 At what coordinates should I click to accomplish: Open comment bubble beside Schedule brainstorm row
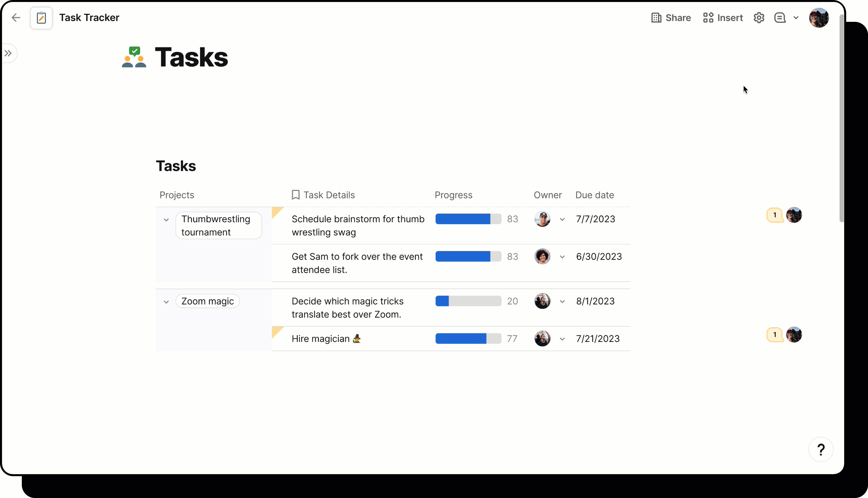coord(775,215)
